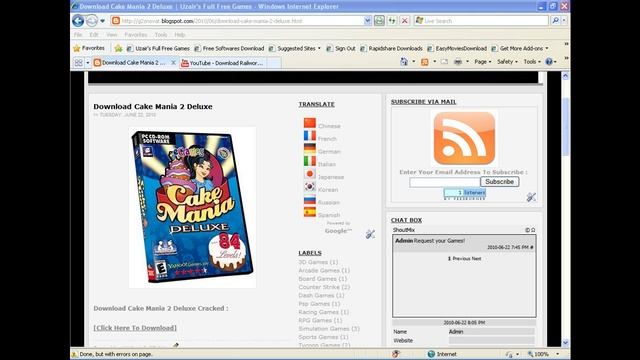Open Rapidshare Downloads bookmark
640x360 pixels.
[391, 49]
